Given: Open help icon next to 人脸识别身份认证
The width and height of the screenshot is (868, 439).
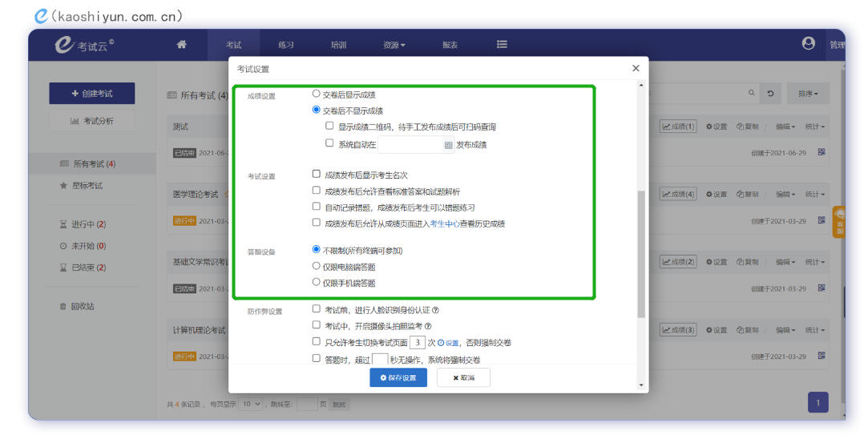Looking at the screenshot, I should [x=436, y=311].
